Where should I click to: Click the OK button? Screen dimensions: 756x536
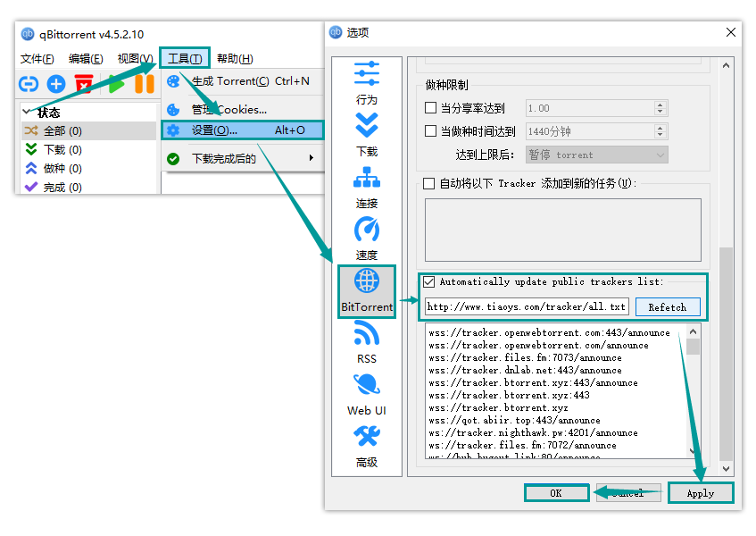tap(556, 493)
